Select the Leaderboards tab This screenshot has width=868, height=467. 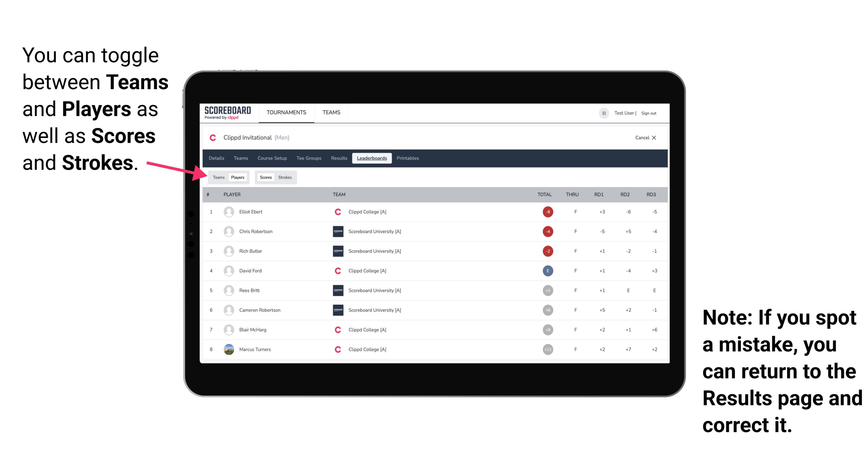click(x=372, y=158)
